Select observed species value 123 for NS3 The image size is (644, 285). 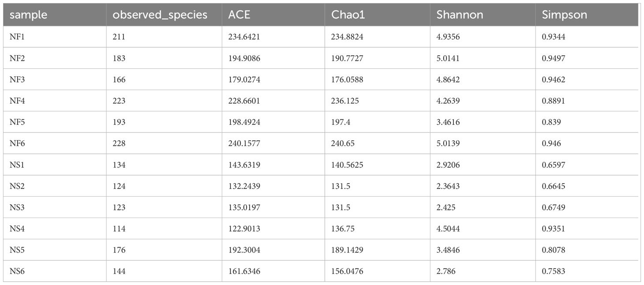pyautogui.click(x=119, y=207)
